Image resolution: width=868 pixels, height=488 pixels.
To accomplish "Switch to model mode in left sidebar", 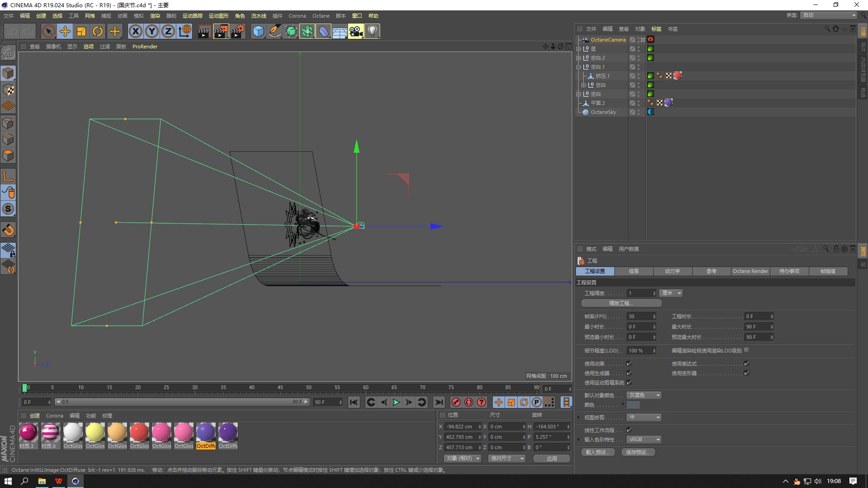I will [x=8, y=73].
